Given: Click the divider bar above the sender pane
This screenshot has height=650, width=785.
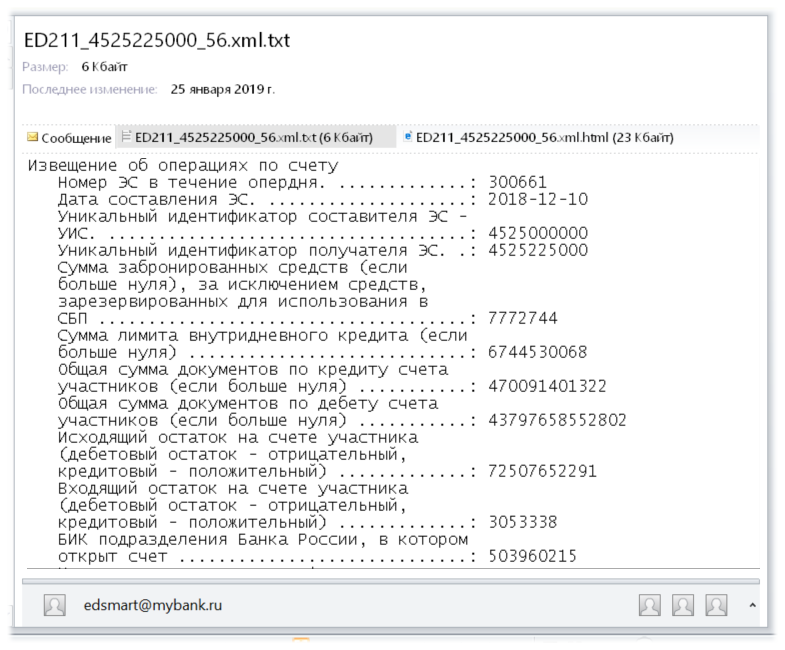Looking at the screenshot, I should (x=390, y=579).
